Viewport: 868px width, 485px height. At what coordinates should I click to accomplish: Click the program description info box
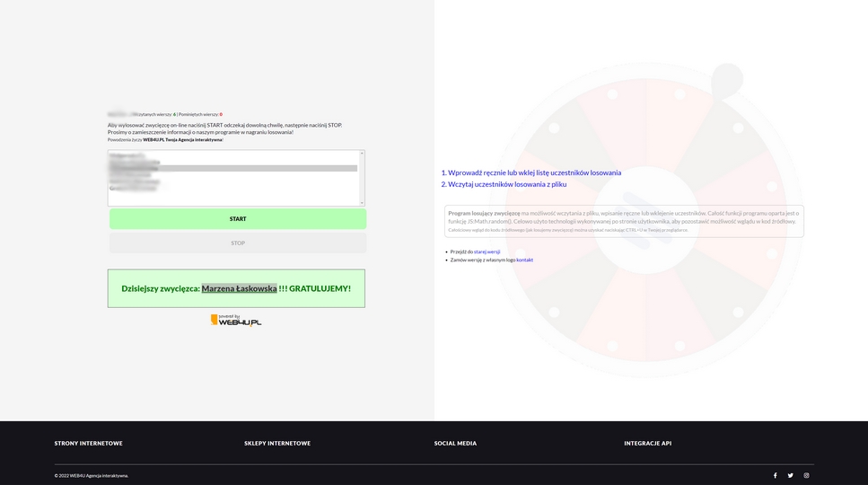click(623, 221)
